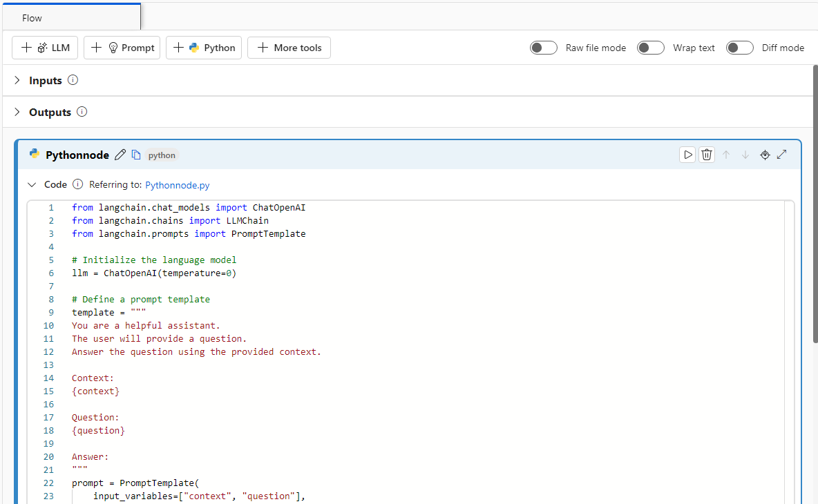Collapse the Code section chevron

pyautogui.click(x=31, y=185)
